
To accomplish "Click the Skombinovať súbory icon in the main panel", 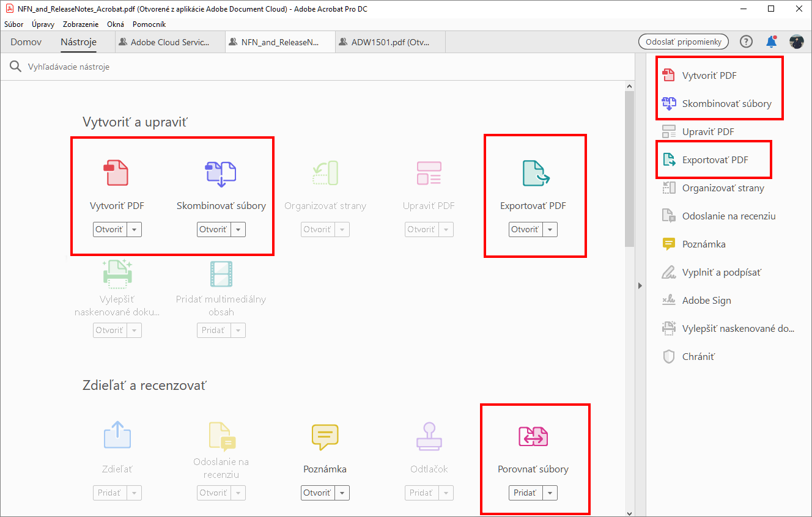I will (221, 173).
